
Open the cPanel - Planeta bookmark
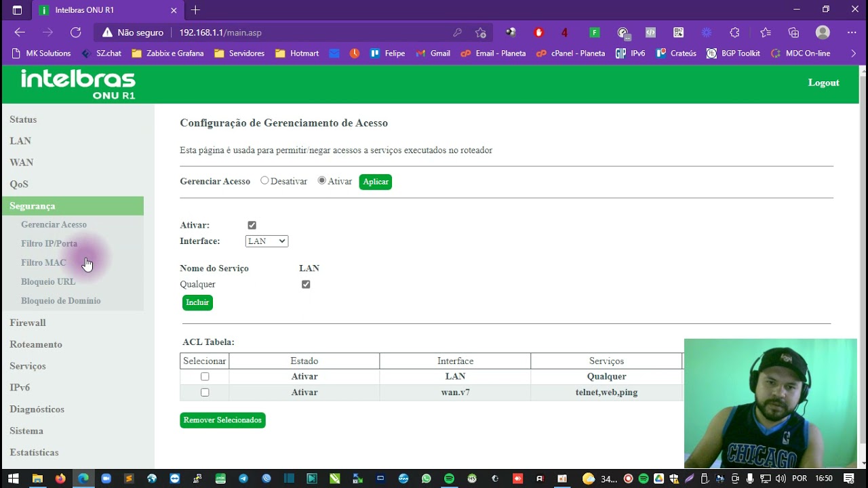[570, 54]
